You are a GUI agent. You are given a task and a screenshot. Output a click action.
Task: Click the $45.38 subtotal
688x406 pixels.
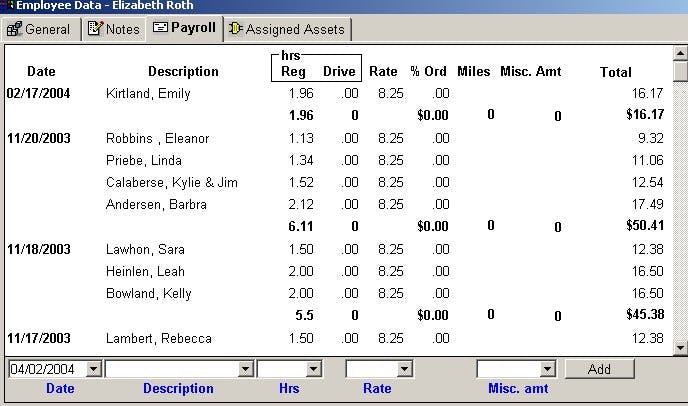pos(645,315)
